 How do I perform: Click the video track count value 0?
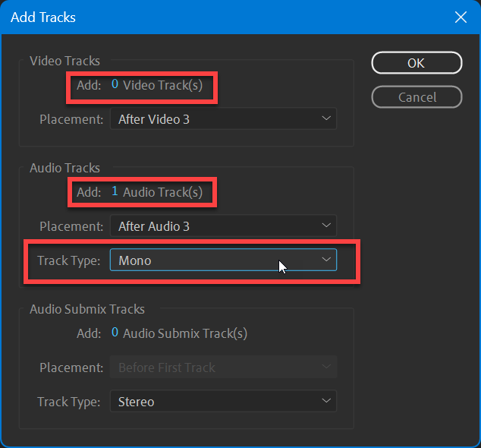point(115,85)
